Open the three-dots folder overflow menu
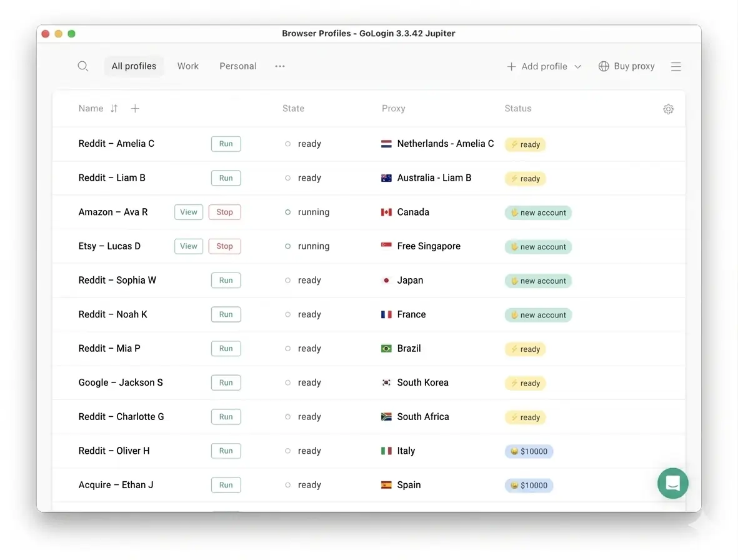The width and height of the screenshot is (738, 560). [x=280, y=66]
